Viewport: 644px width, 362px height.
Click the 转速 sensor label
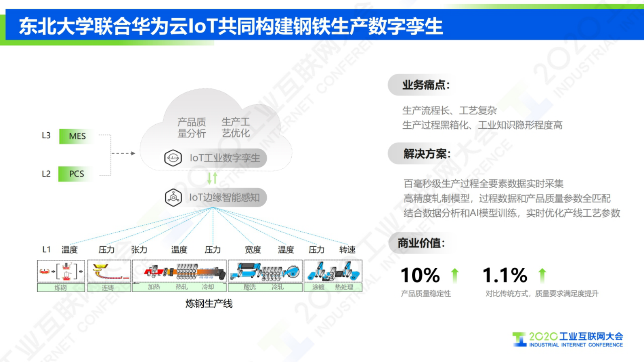pyautogui.click(x=347, y=250)
